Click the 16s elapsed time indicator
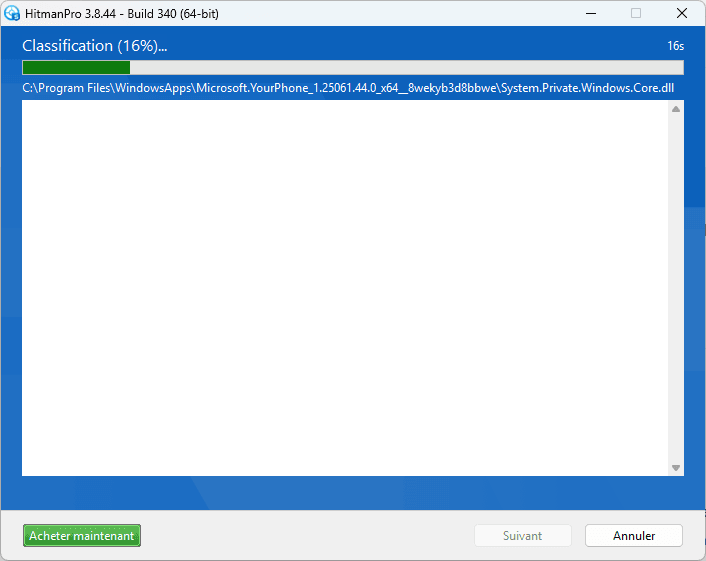Image resolution: width=706 pixels, height=561 pixels. pos(675,46)
